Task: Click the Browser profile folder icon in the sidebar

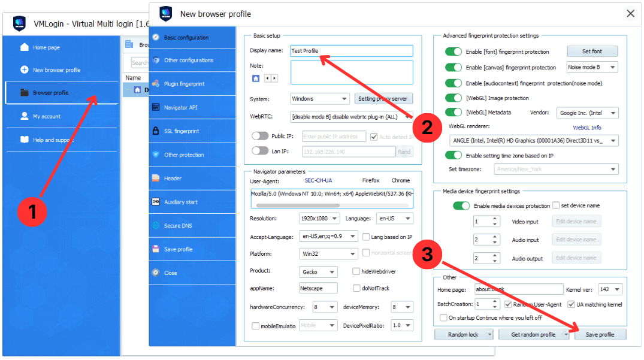Action: click(24, 92)
